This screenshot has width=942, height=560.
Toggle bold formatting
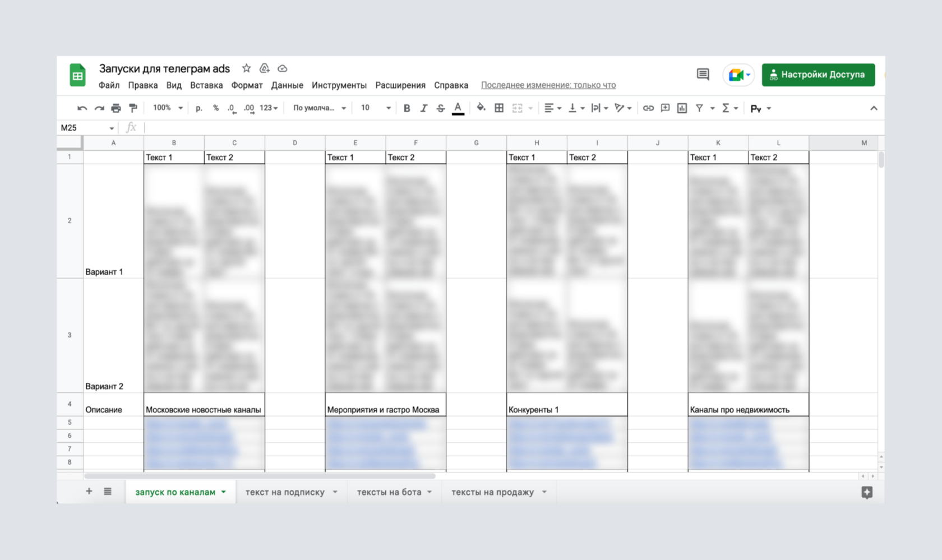pyautogui.click(x=407, y=108)
